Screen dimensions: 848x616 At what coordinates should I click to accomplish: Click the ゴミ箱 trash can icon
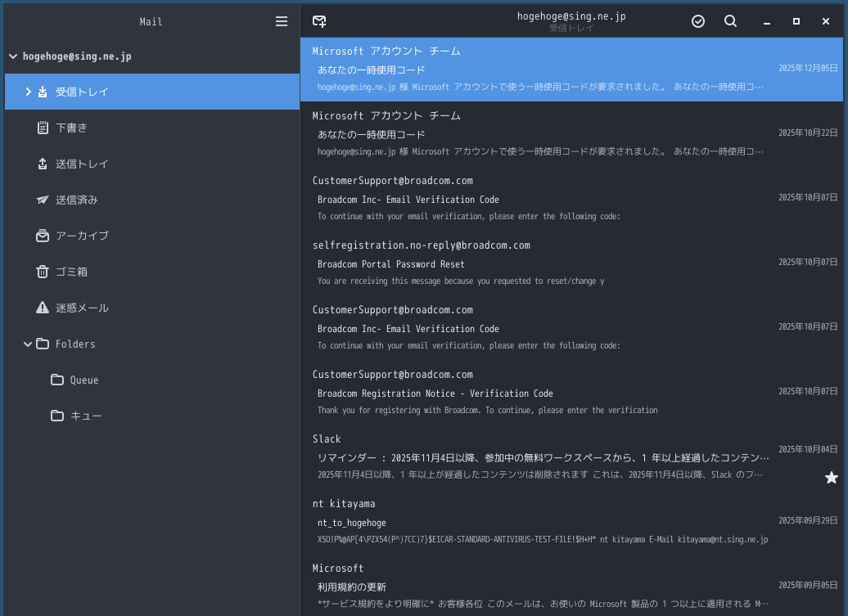43,272
